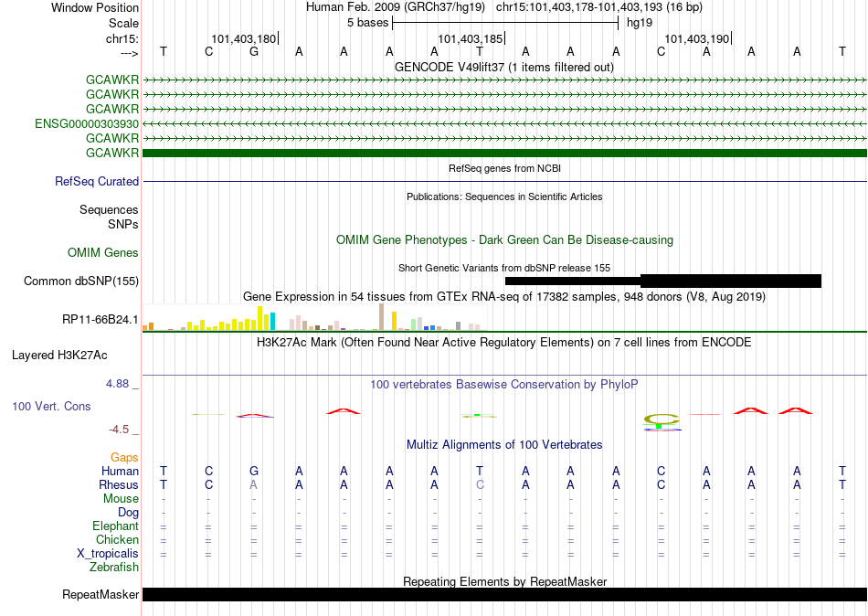Image resolution: width=868 pixels, height=616 pixels.
Task: Click the ENSG00000303930 reverse-strand arrow track
Action: pyautogui.click(x=504, y=123)
